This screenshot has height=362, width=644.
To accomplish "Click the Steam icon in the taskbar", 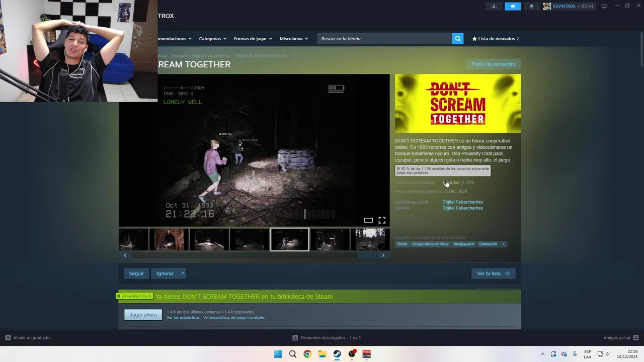I will (337, 354).
